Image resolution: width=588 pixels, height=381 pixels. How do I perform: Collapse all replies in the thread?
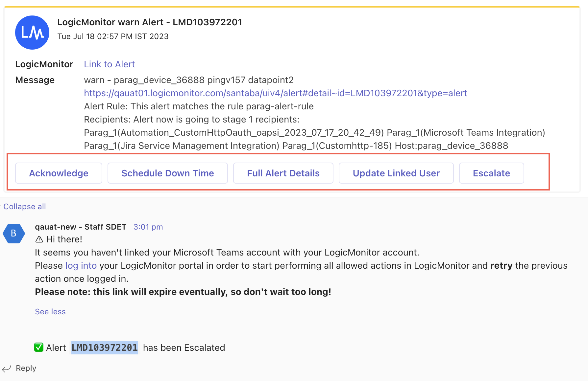tap(24, 207)
